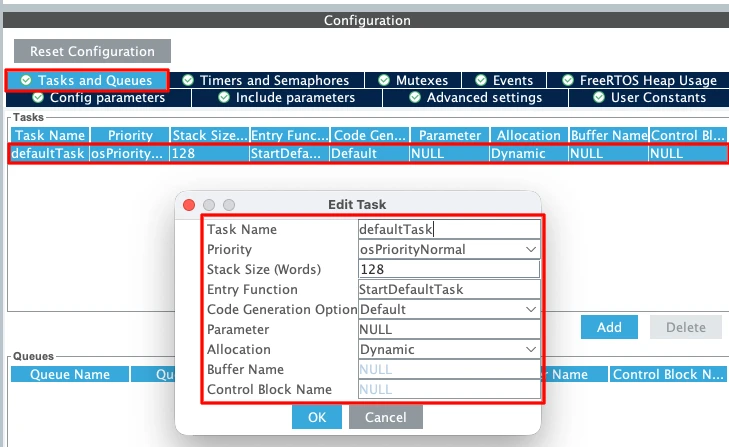Open the Code Generation Option dropdown

click(449, 309)
